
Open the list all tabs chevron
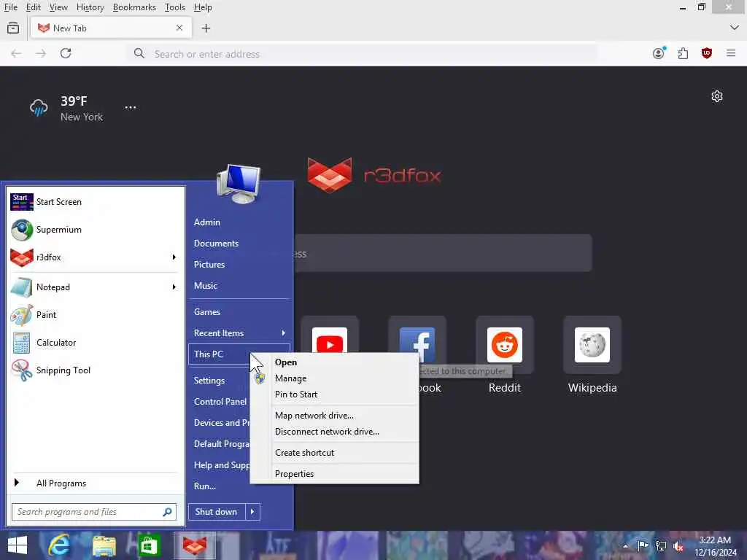tap(734, 28)
